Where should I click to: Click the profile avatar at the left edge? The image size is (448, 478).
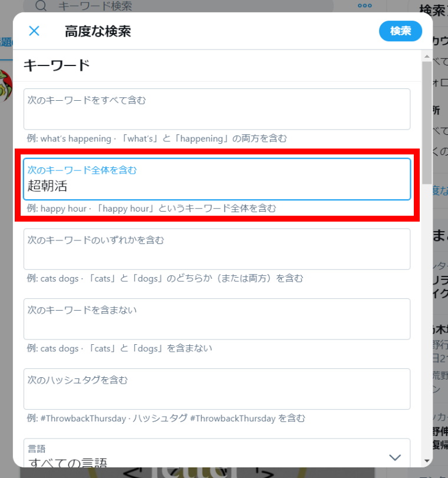pos(6,85)
